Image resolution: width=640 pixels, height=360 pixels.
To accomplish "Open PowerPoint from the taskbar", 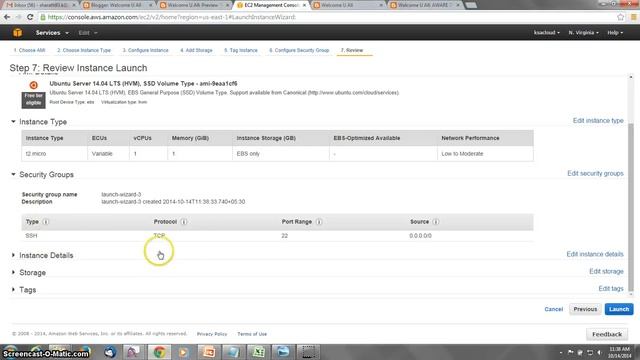I will click(x=209, y=351).
